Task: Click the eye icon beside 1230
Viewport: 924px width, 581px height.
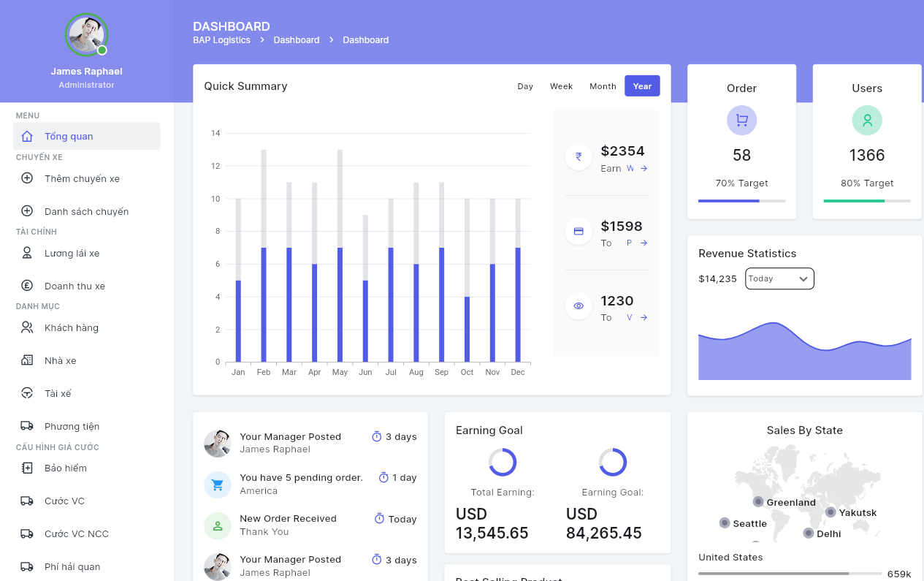Action: tap(579, 306)
